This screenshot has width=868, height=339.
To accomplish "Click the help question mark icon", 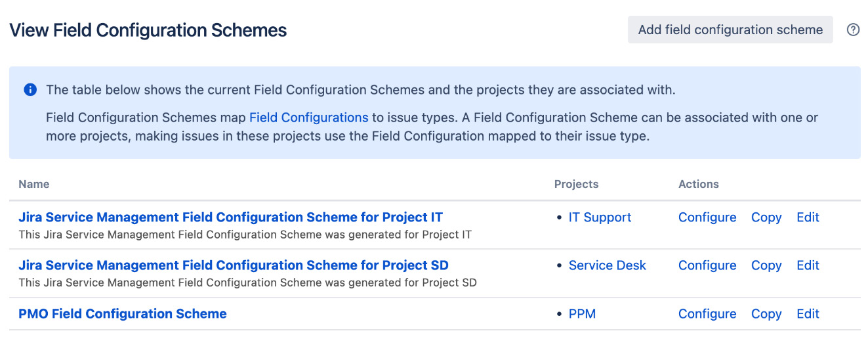I will tap(853, 30).
